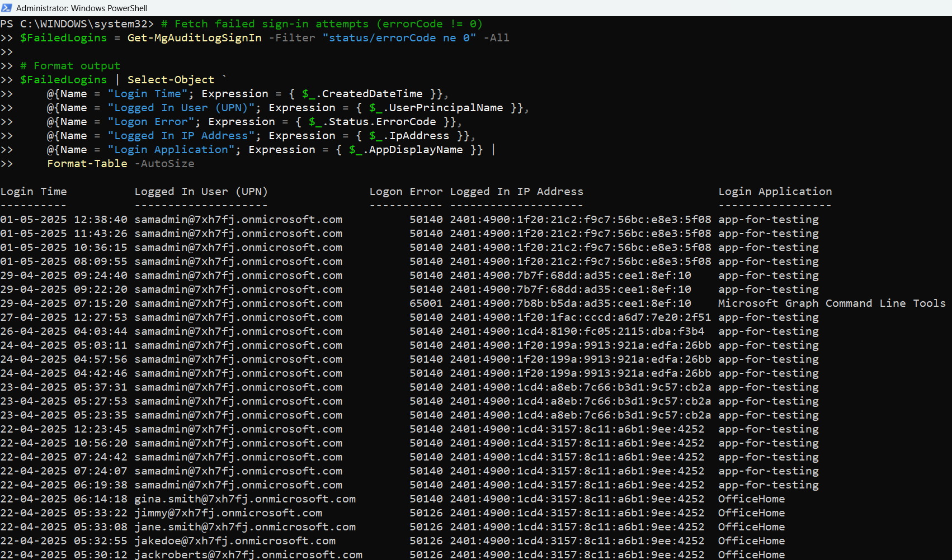Click the IP address in the 26-04-2025 row

pyautogui.click(x=577, y=331)
